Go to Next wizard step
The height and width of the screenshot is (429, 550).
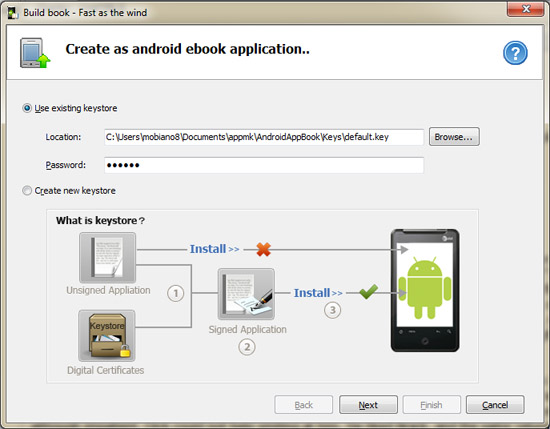click(368, 405)
